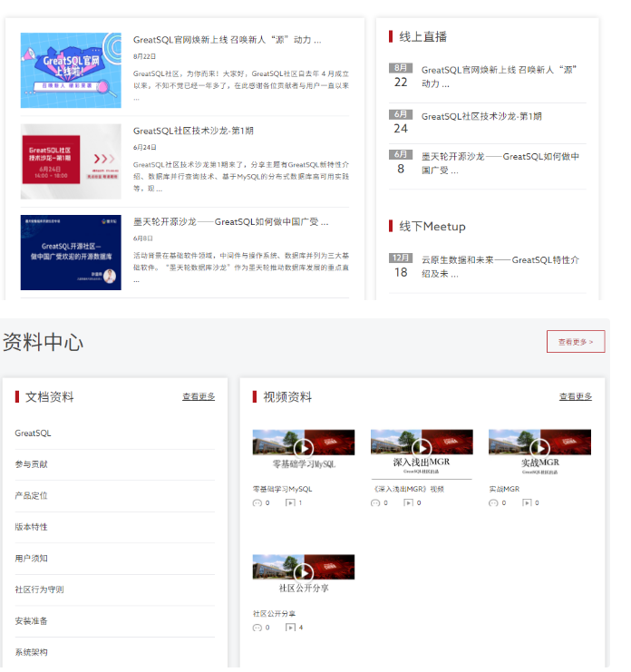
Task: Open the GreatSQL官网上线 article thumbnail
Action: 71,71
